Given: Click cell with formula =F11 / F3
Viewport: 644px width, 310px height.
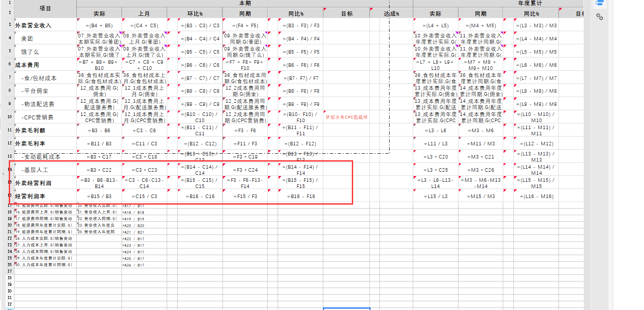Looking at the screenshot, I should click(x=245, y=144).
